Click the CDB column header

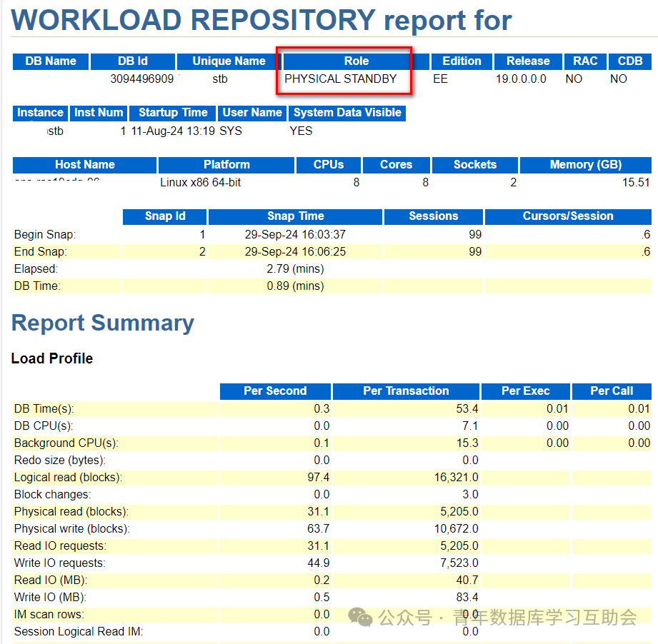[630, 61]
